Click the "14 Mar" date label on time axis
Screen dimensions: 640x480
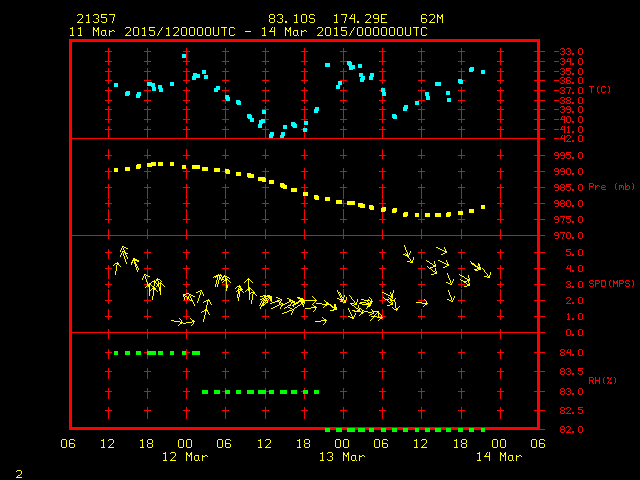coord(499,457)
